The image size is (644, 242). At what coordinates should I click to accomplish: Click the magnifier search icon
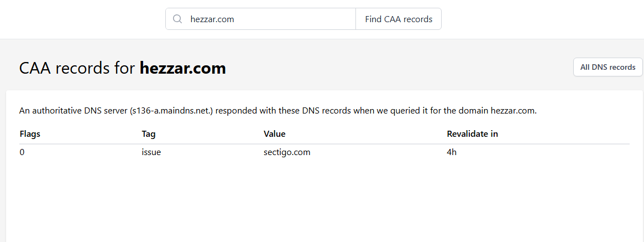pyautogui.click(x=177, y=19)
